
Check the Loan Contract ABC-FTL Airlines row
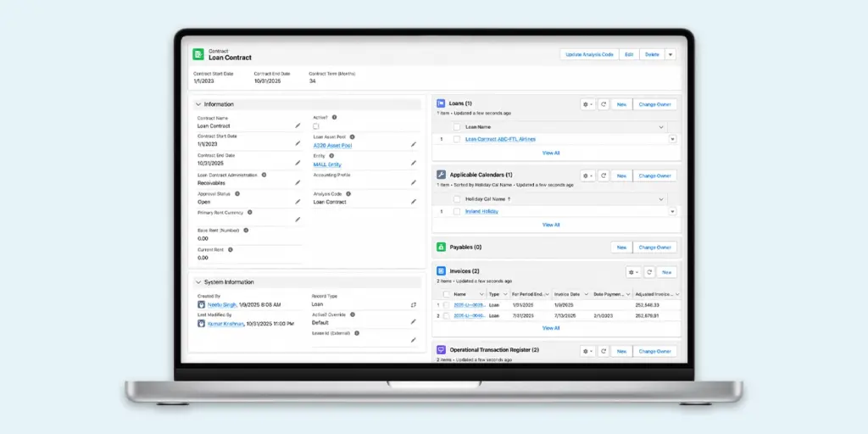click(x=457, y=140)
